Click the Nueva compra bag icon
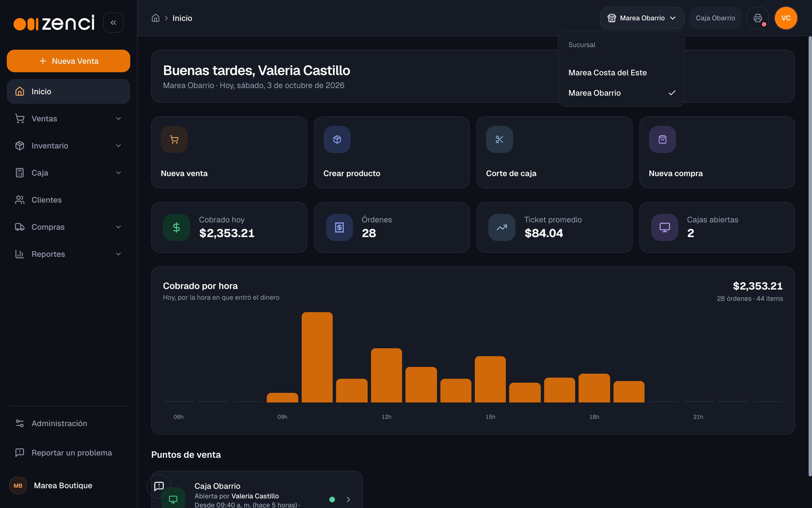 (x=662, y=139)
